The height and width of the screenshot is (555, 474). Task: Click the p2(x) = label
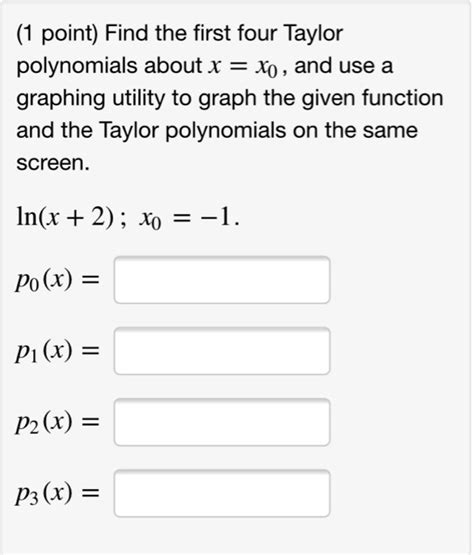[x=57, y=423]
